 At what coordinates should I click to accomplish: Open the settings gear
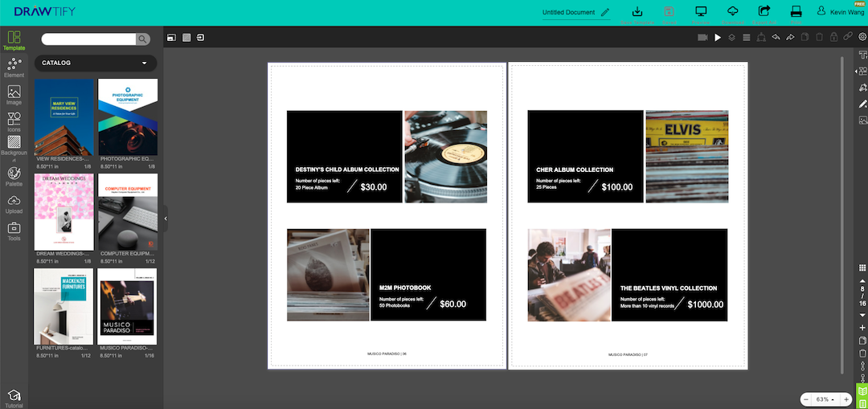862,38
